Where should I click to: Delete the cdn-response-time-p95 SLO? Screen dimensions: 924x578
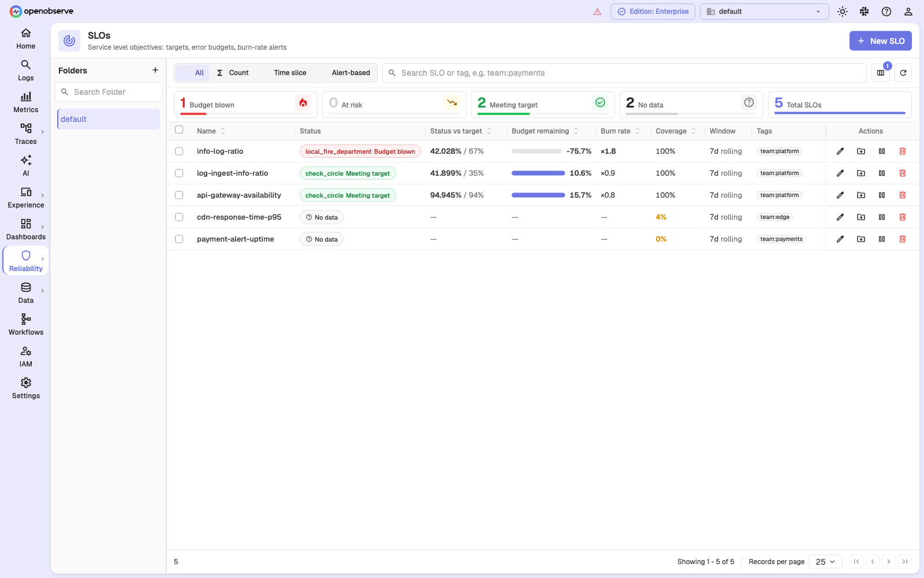pos(903,217)
